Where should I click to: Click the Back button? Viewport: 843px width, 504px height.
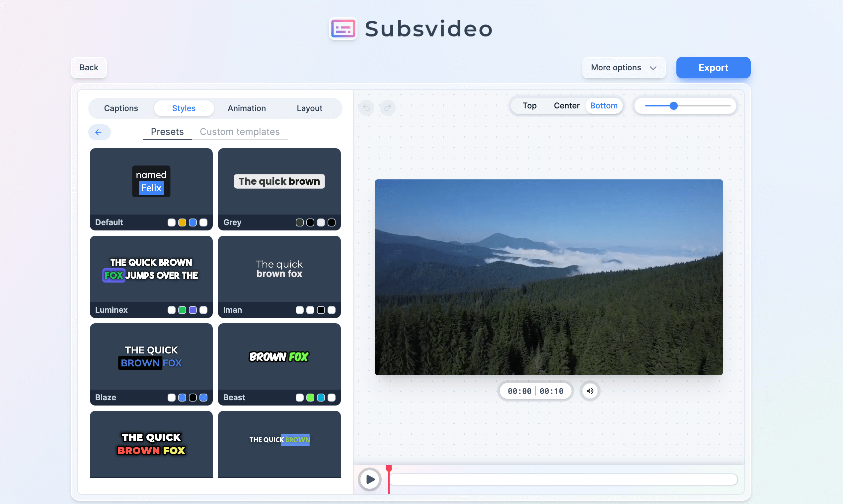coord(89,68)
